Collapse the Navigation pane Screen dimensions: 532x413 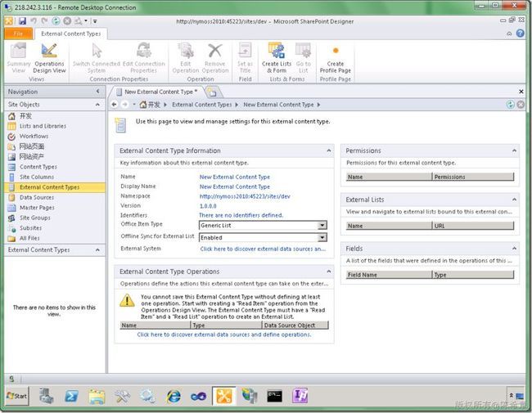[97, 92]
